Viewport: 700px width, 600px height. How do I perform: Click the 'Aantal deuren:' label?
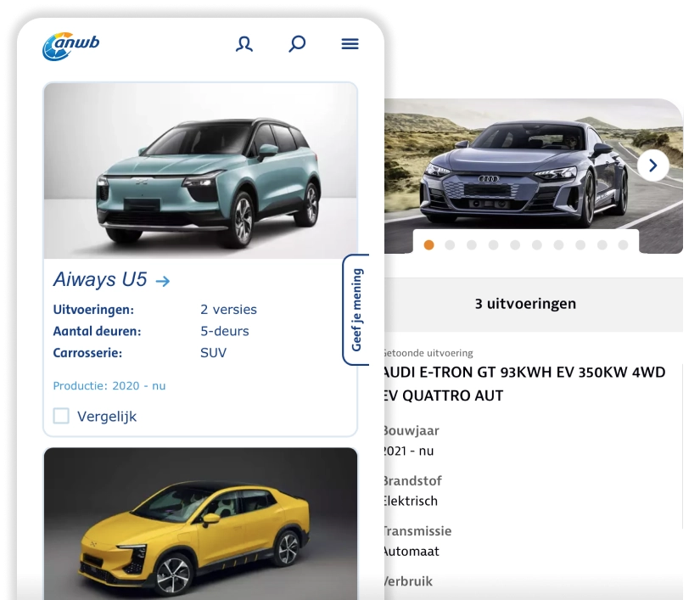coord(97,331)
